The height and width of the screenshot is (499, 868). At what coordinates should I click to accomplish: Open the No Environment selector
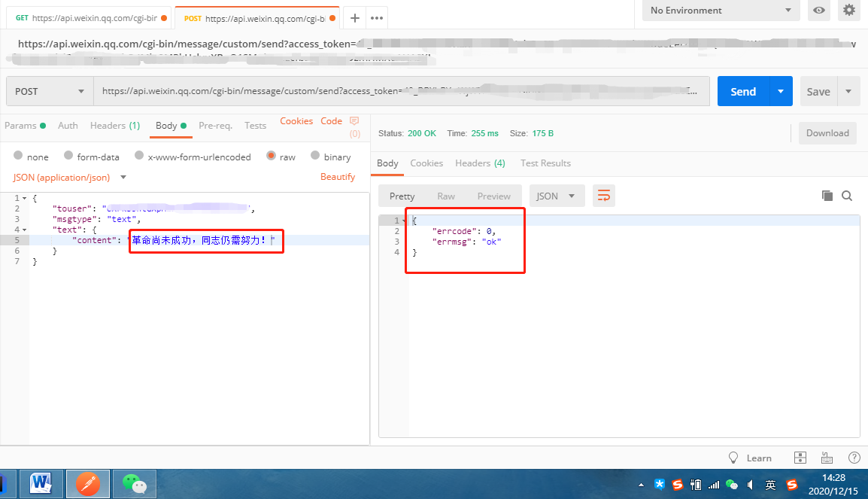721,10
